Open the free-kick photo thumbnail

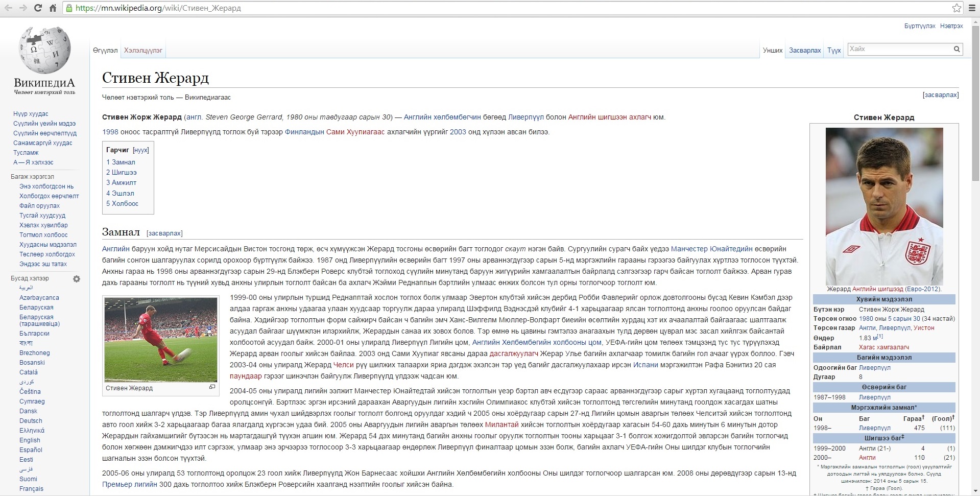click(x=161, y=340)
